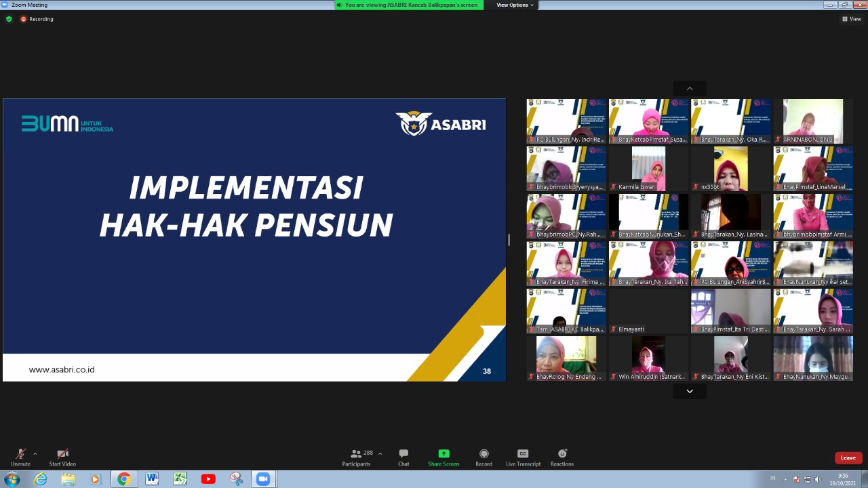The image size is (868, 488).
Task: Select PC Bulungan_Ny. IndriRe video tile
Action: pos(566,121)
